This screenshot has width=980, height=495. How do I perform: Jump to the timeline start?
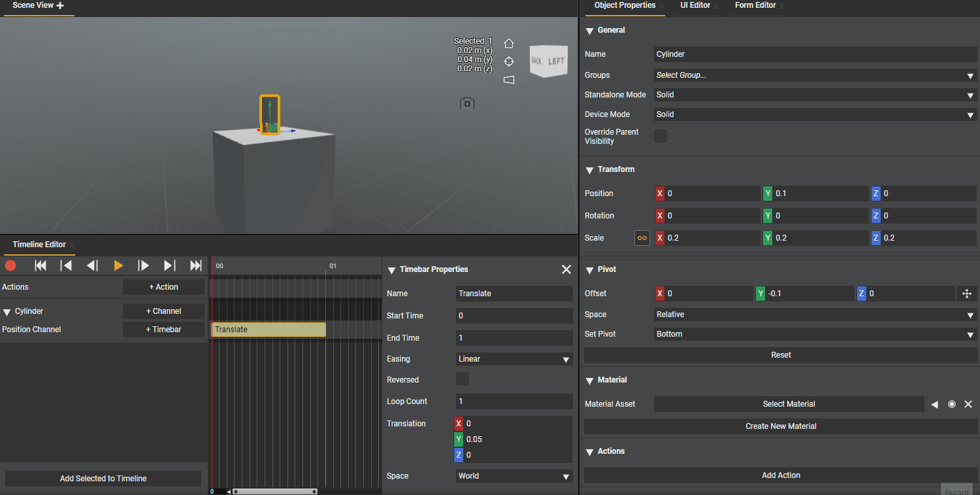point(41,265)
